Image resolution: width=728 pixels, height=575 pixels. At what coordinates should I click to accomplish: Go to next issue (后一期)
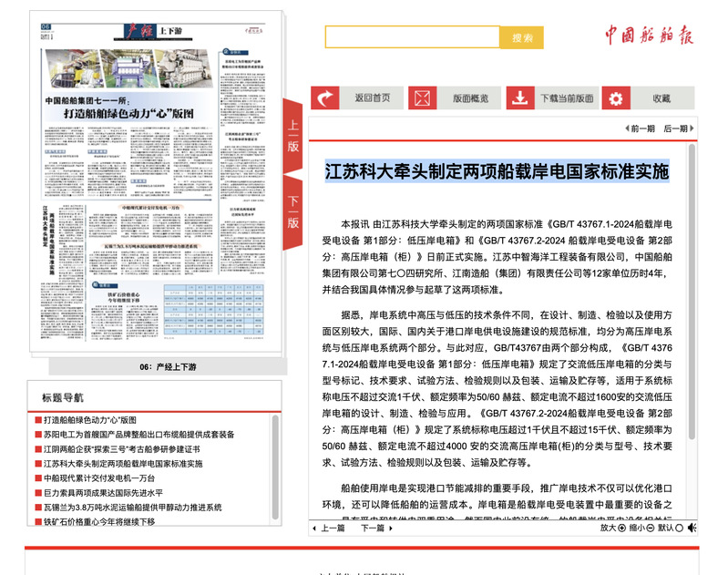pyautogui.click(x=675, y=129)
